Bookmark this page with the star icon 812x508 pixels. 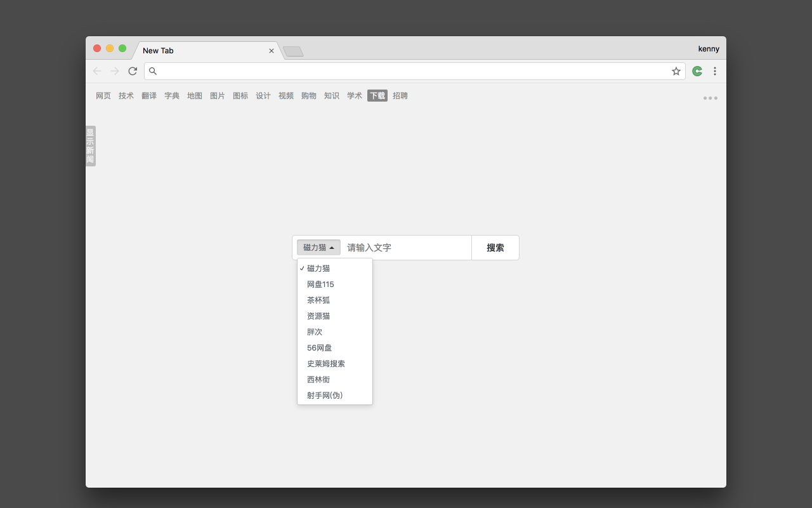click(676, 71)
